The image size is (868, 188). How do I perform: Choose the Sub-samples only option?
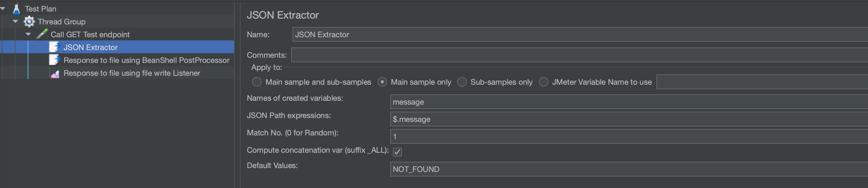(462, 82)
